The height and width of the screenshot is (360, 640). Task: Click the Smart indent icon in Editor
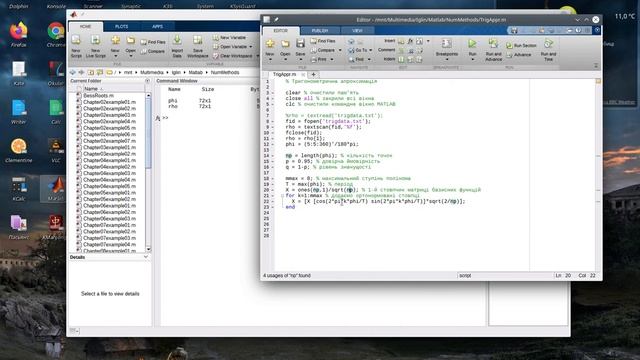[401, 60]
